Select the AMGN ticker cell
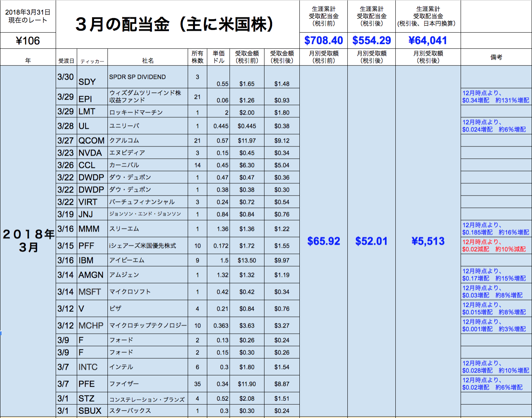Screen dimensions: 532x418 pyautogui.click(x=92, y=275)
